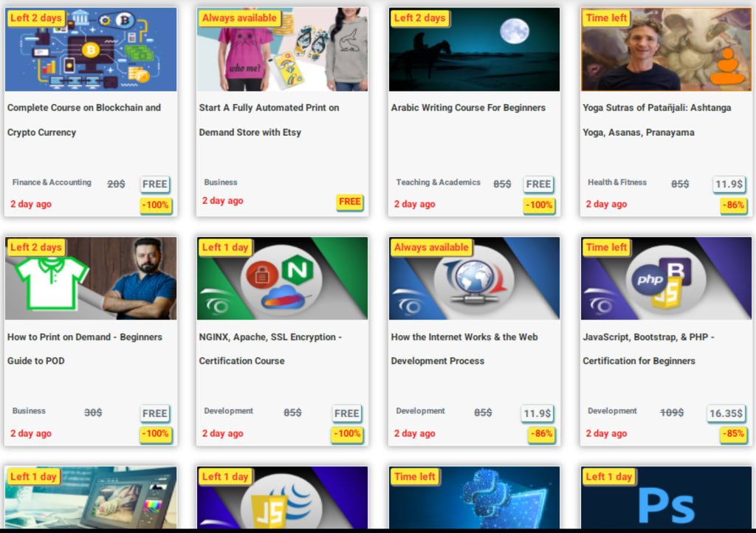Open the NGINX course icon thumbnail
The height and width of the screenshot is (533, 756).
coord(283,278)
